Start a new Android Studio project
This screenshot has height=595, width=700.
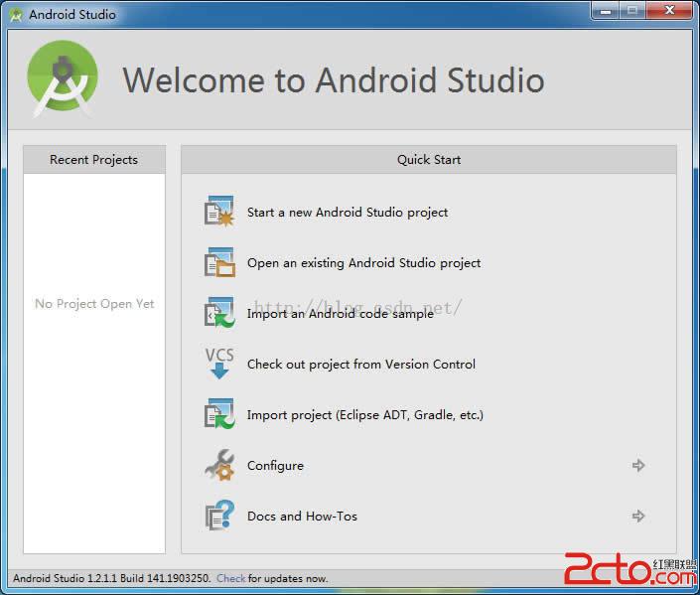pyautogui.click(x=348, y=213)
